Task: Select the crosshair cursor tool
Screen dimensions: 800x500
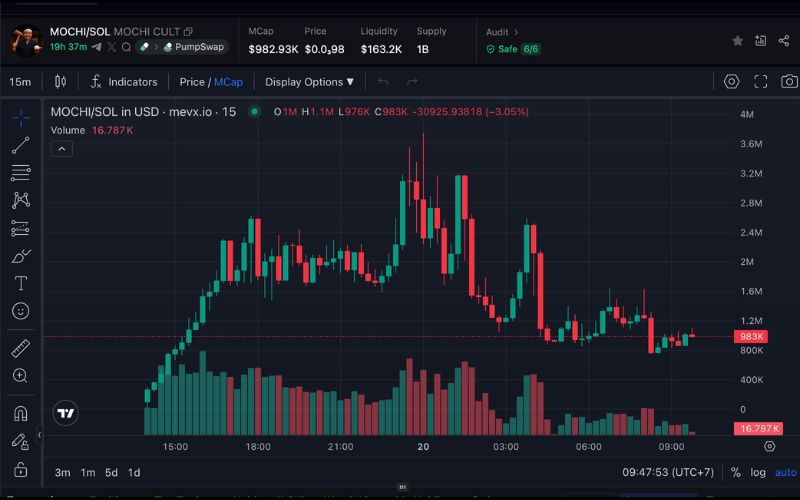Action: [20, 118]
